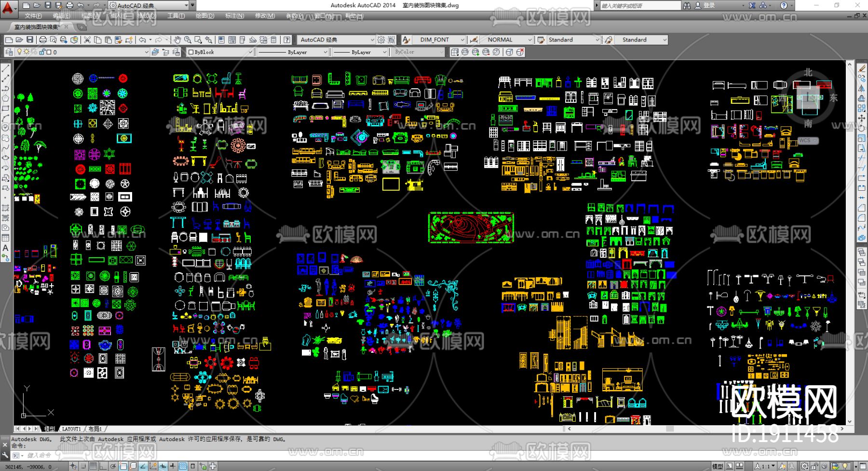
Task: Open Layer Properties Manager icon
Action: [9, 52]
